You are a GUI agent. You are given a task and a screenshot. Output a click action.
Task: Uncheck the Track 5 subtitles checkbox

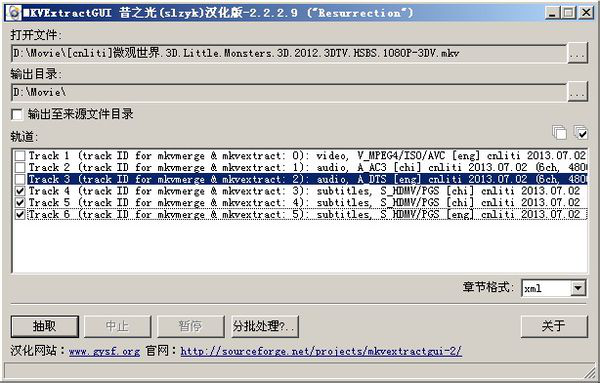[20, 203]
